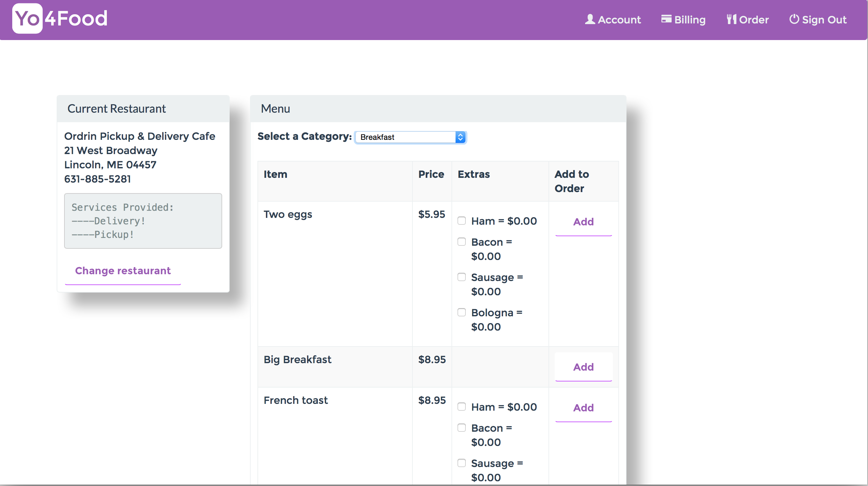
Task: Check Bacon extra for Two eggs
Action: [462, 242]
